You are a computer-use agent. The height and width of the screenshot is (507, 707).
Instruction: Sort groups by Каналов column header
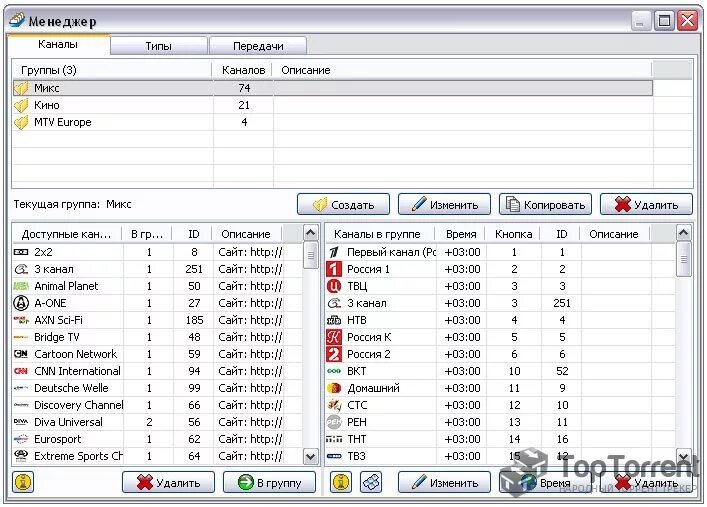pos(242,70)
